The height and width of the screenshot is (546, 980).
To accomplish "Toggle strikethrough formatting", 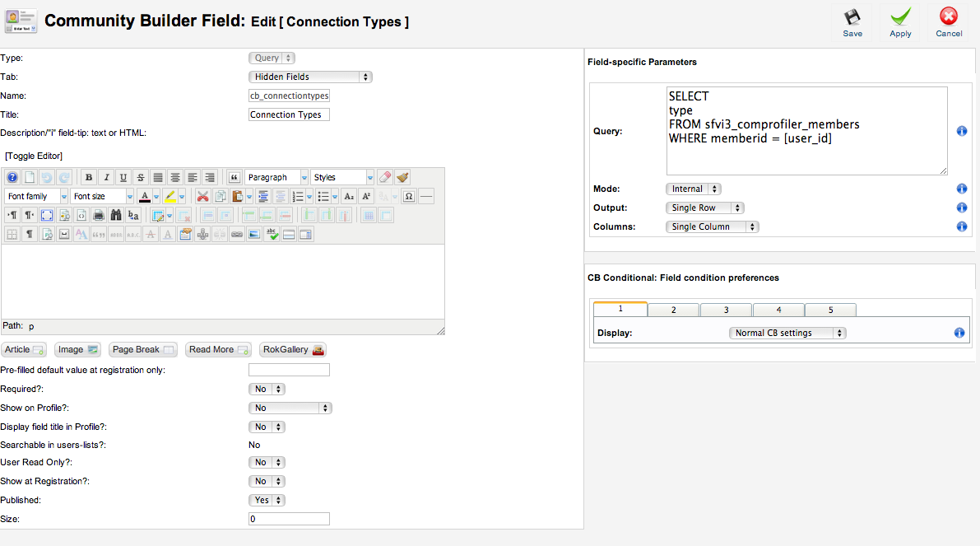I will (141, 177).
